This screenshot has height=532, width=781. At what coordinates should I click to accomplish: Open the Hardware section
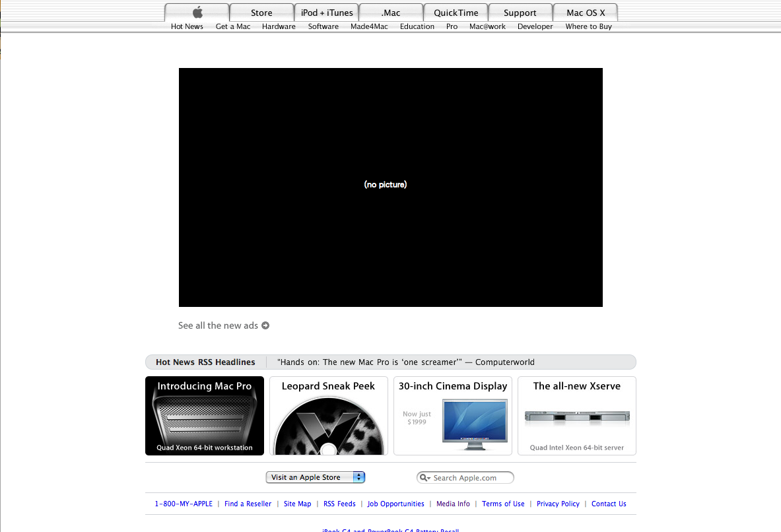tap(279, 26)
